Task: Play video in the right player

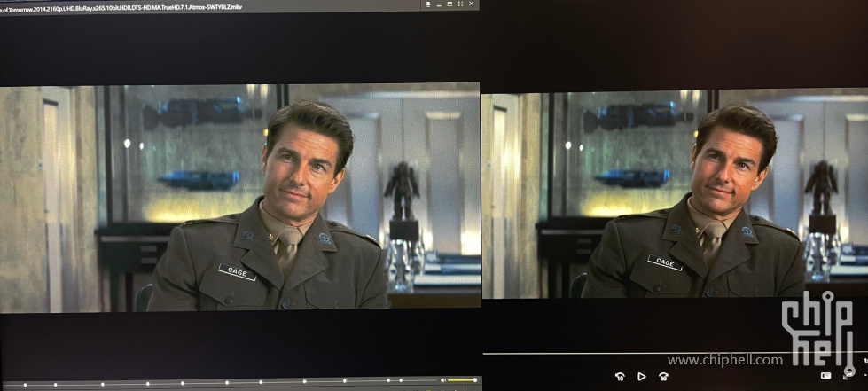Action: (x=642, y=377)
